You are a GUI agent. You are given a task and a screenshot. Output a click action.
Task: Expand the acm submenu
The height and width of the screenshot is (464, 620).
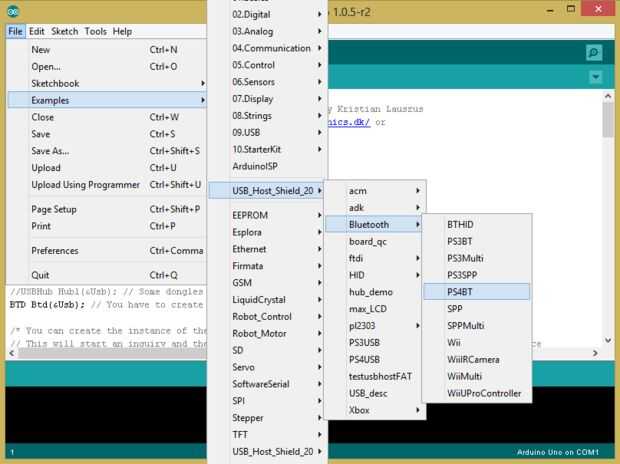pos(375,191)
